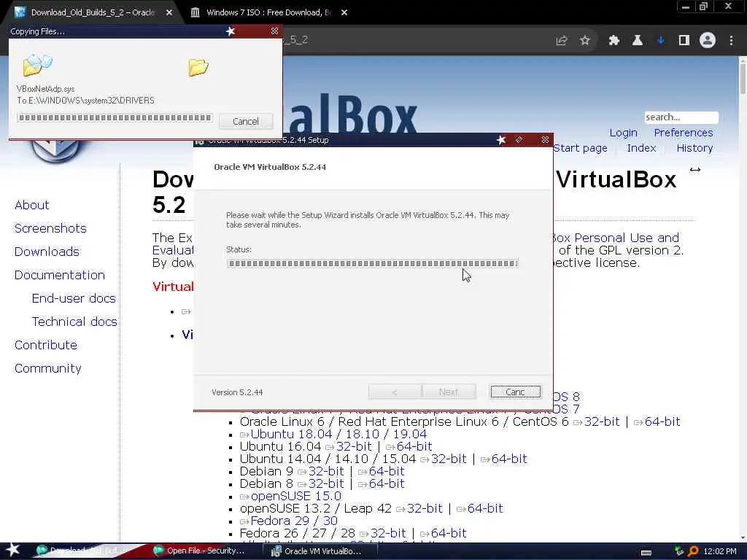This screenshot has width=747, height=560.
Task: Click the keyboard tray icon
Action: 646,553
